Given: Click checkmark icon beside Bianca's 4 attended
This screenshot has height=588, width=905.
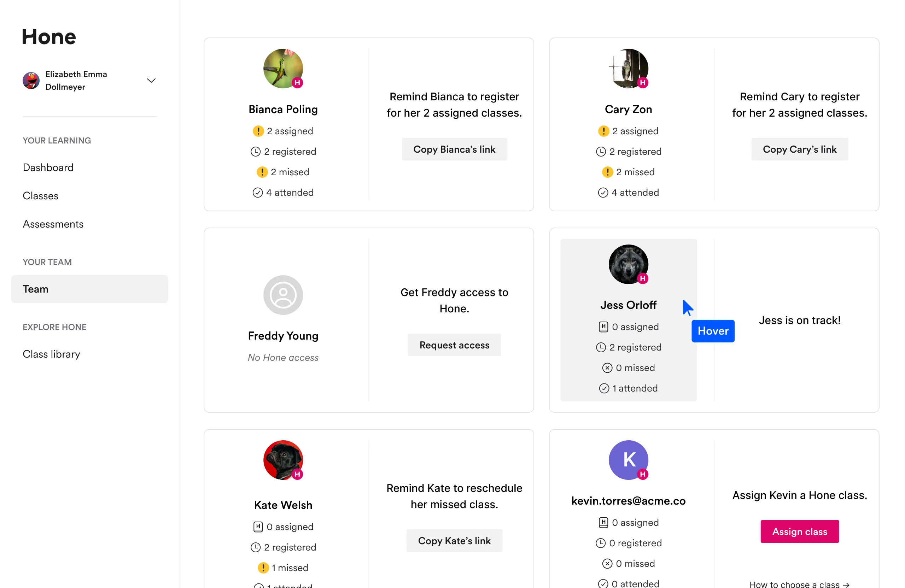Looking at the screenshot, I should pos(257,193).
